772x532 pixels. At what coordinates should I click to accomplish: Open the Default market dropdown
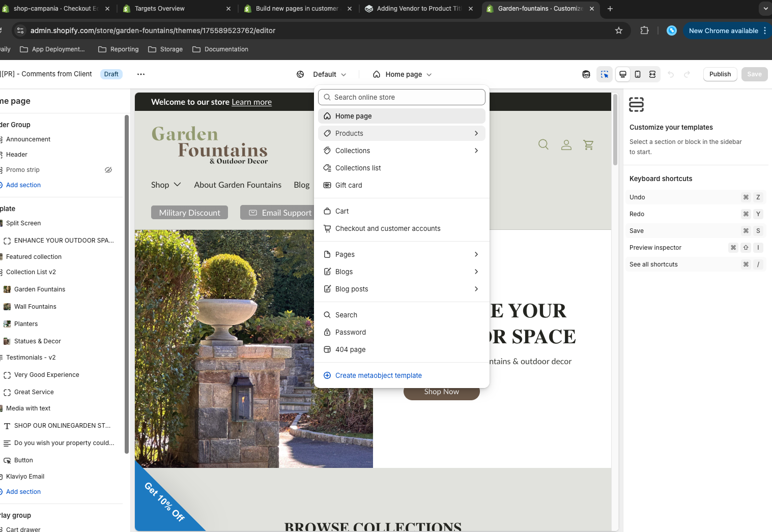(x=322, y=74)
